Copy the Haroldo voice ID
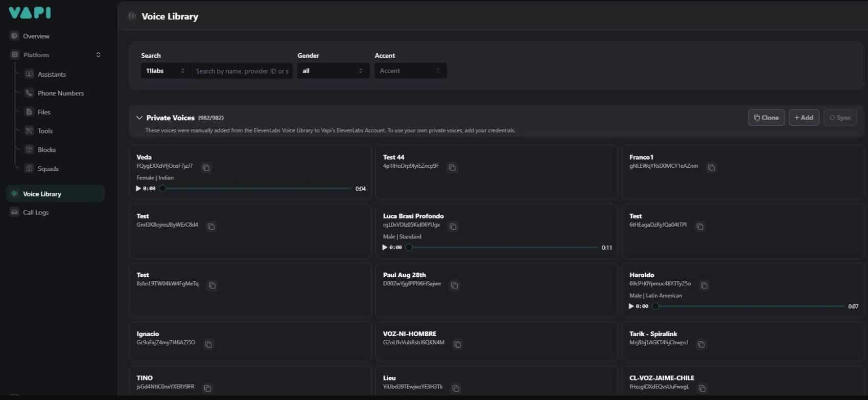The width and height of the screenshot is (868, 400). coord(704,285)
